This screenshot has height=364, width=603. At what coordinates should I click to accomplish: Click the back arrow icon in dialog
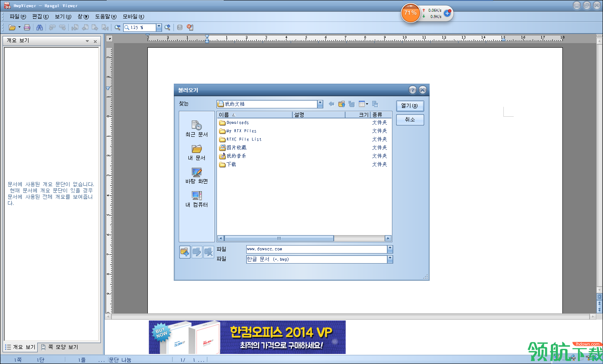coord(331,104)
